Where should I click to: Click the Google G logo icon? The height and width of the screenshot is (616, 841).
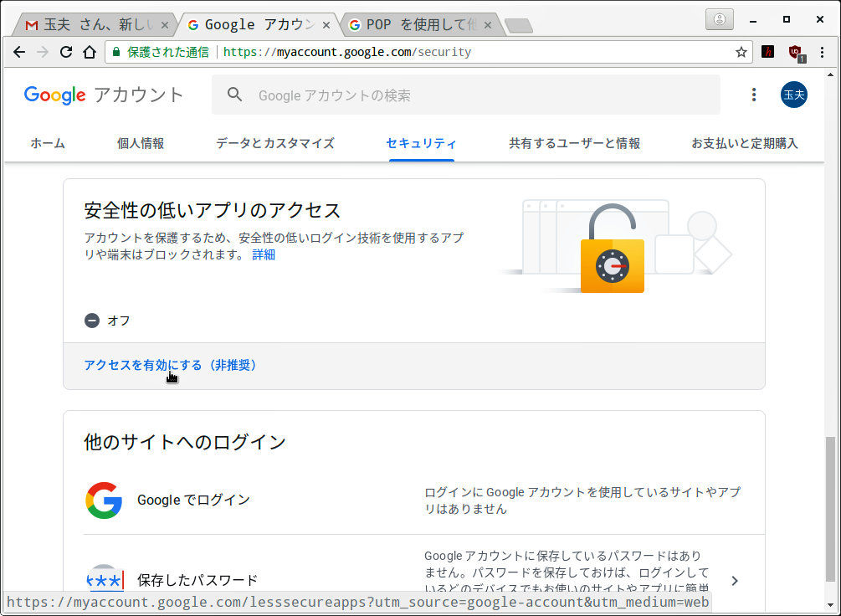point(104,501)
